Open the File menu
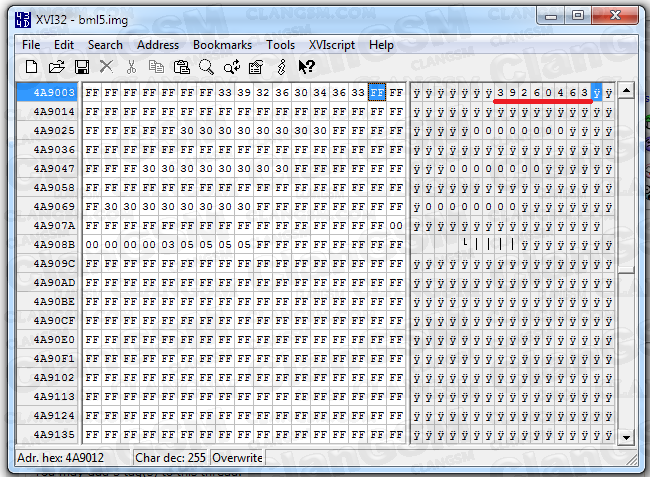This screenshot has width=650, height=477. 31,45
